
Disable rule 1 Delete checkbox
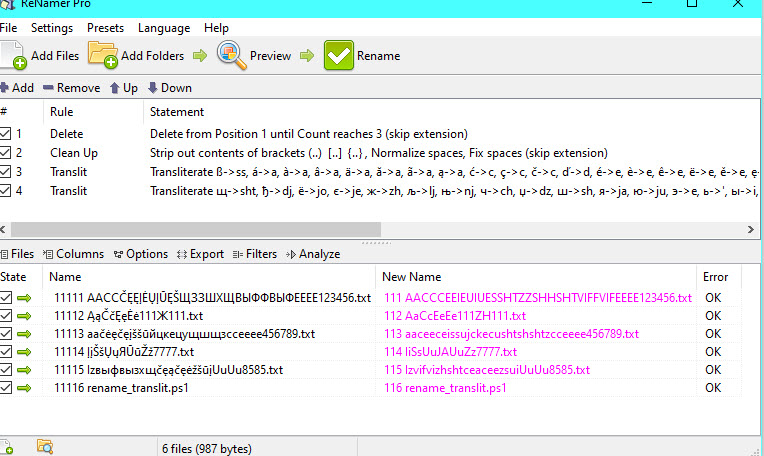[6, 134]
